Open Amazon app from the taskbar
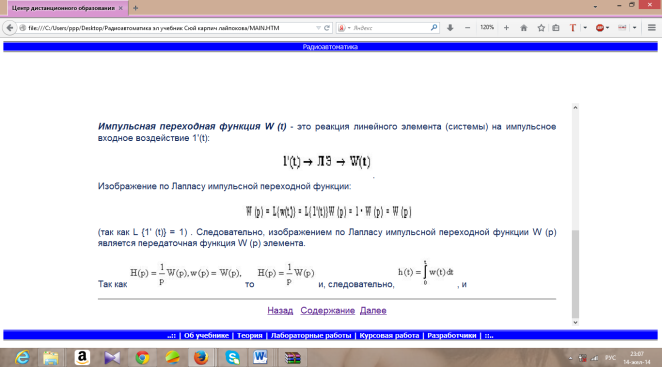 (82, 358)
